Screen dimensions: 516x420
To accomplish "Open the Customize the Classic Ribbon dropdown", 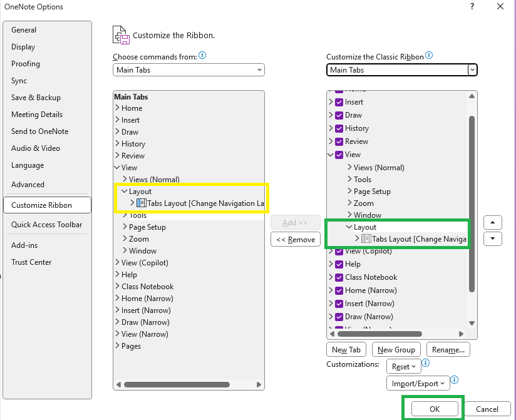I will [x=402, y=69].
